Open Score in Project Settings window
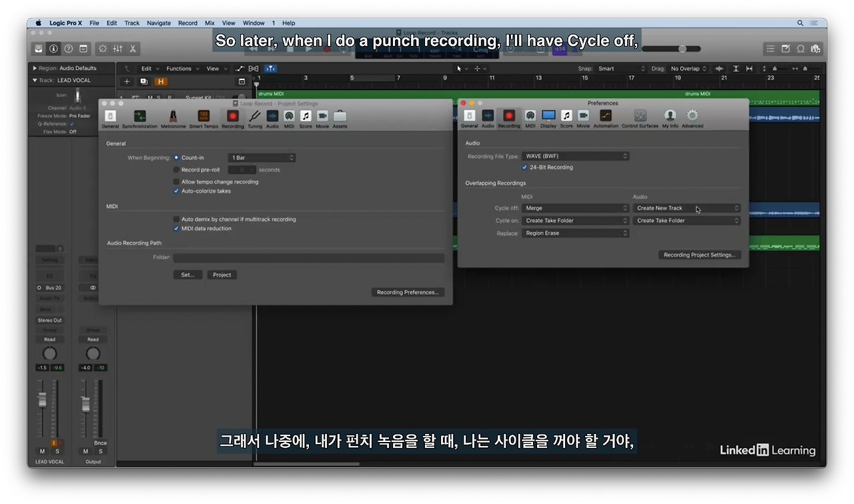 306,119
